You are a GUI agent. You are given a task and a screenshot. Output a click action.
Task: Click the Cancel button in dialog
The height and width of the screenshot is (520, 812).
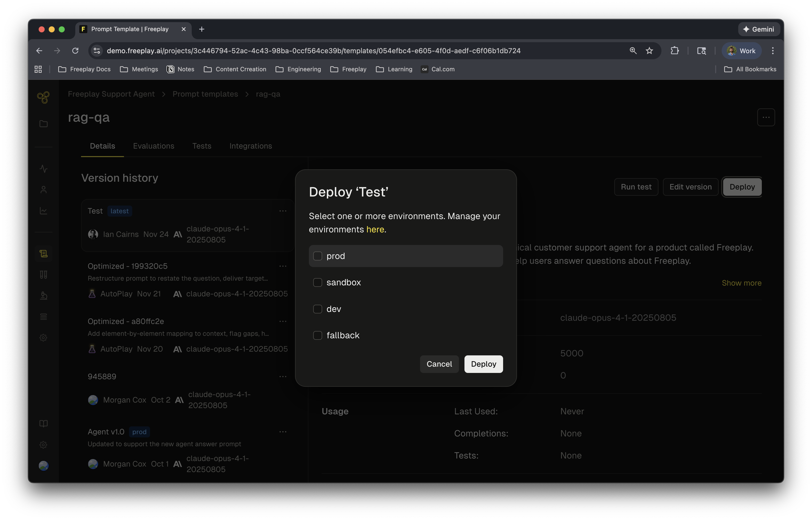(439, 364)
